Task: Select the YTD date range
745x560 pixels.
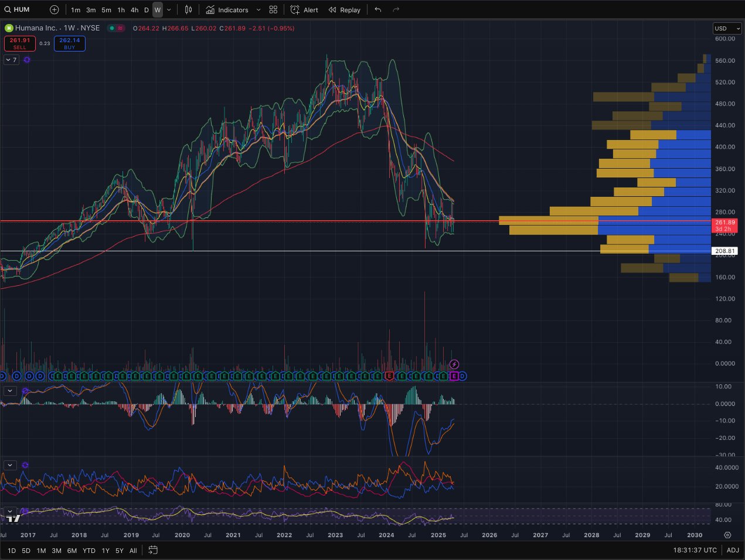Action: [89, 551]
